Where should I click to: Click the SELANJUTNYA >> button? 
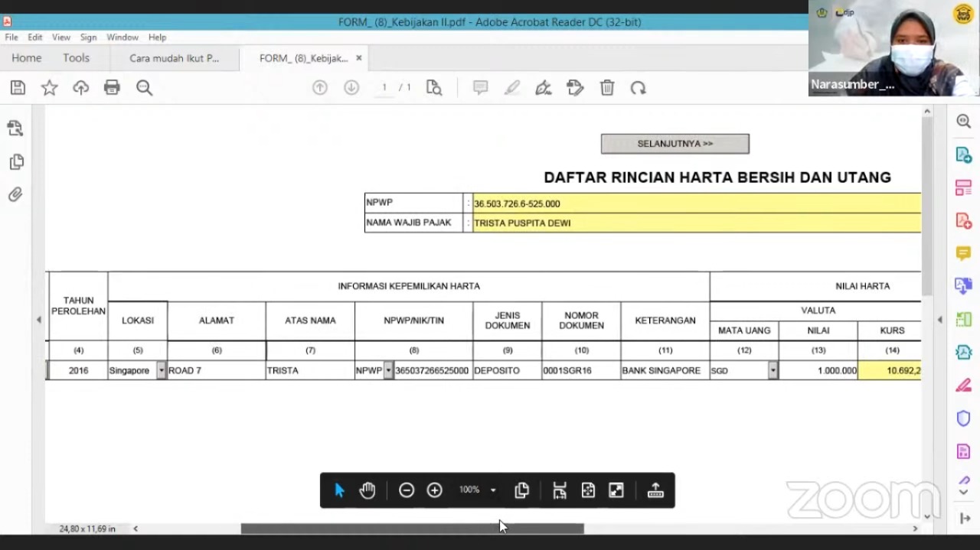(x=675, y=144)
